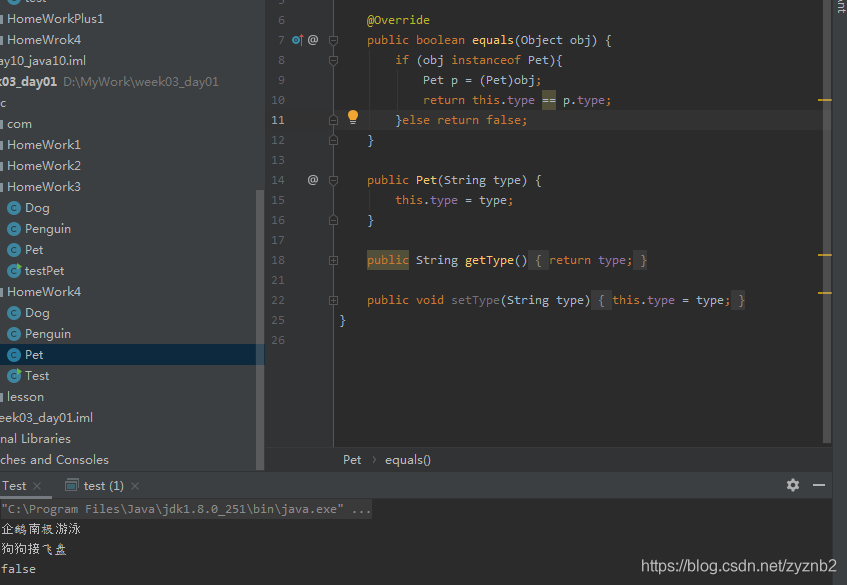This screenshot has height=585, width=847.
Task: Click the warning stripe marker at line 22
Action: pos(824,293)
